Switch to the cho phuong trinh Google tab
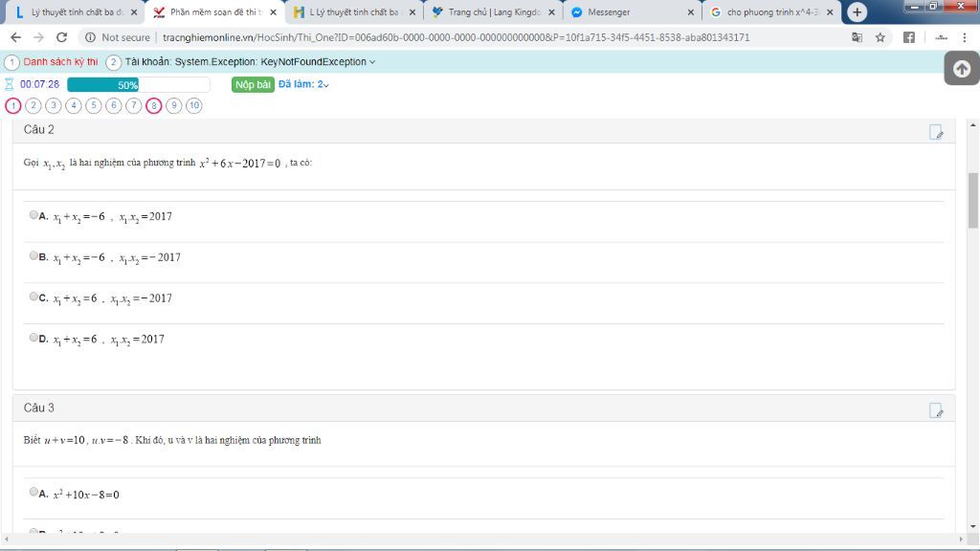 [770, 11]
